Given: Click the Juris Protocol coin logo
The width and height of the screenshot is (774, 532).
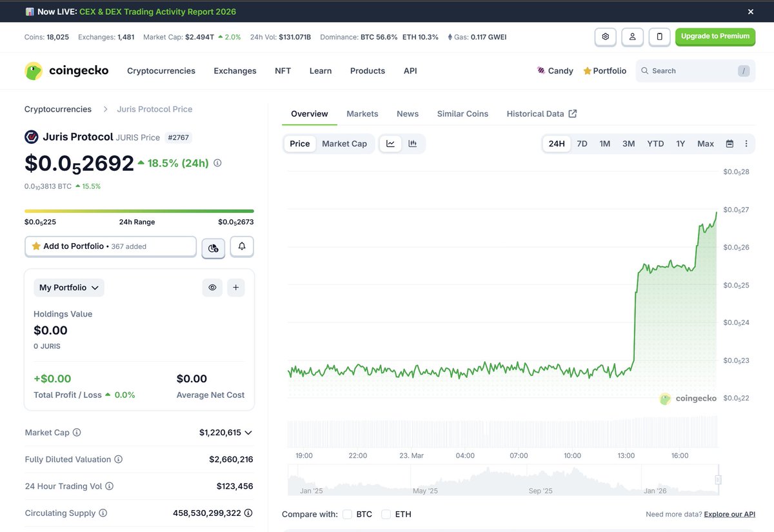Looking at the screenshot, I should pyautogui.click(x=32, y=137).
